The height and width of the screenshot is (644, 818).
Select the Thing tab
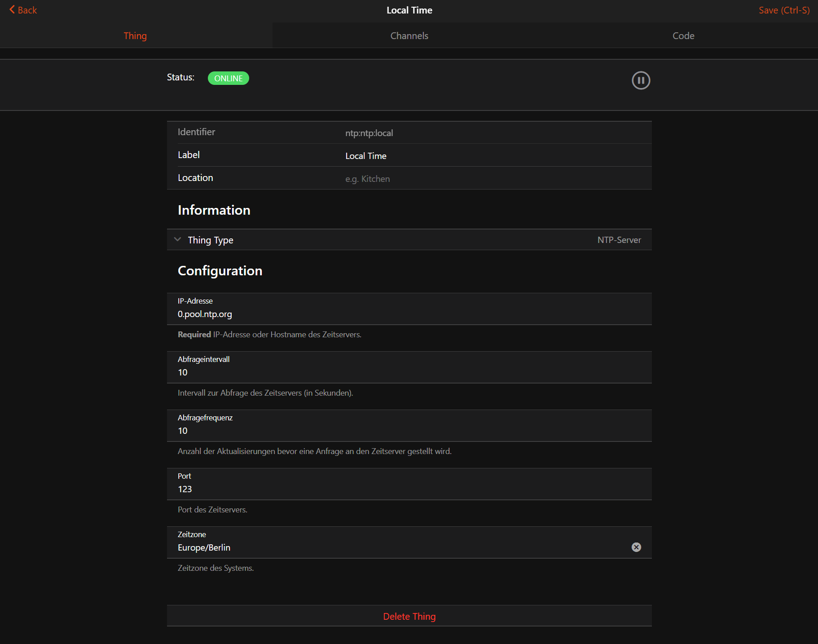click(135, 36)
